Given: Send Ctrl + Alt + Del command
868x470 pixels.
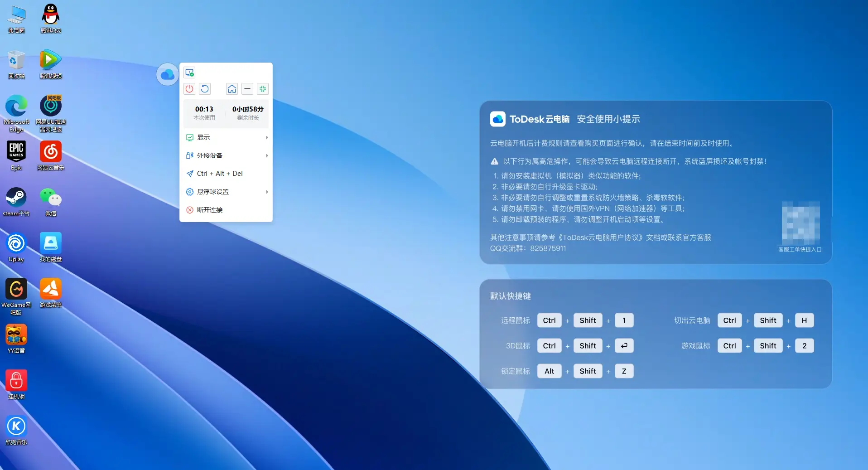Looking at the screenshot, I should pos(226,174).
